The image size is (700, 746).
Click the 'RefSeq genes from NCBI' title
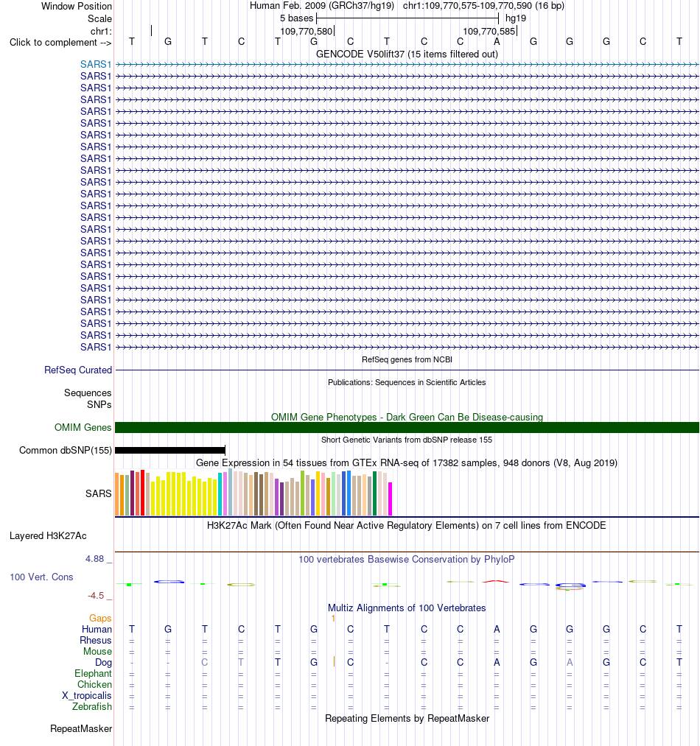point(407,359)
